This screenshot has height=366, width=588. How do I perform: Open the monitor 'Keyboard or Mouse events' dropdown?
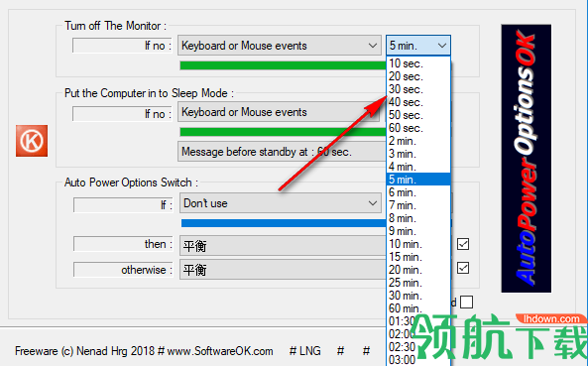280,46
